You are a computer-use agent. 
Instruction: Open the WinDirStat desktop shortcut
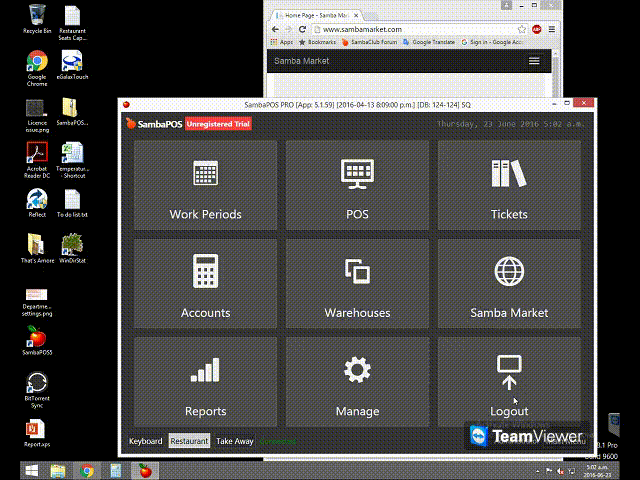pyautogui.click(x=72, y=248)
